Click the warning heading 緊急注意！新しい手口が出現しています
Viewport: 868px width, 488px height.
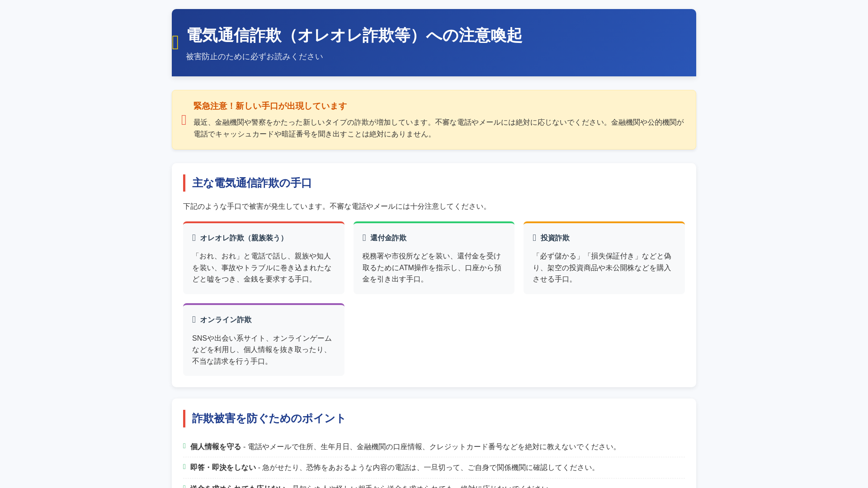pyautogui.click(x=270, y=106)
